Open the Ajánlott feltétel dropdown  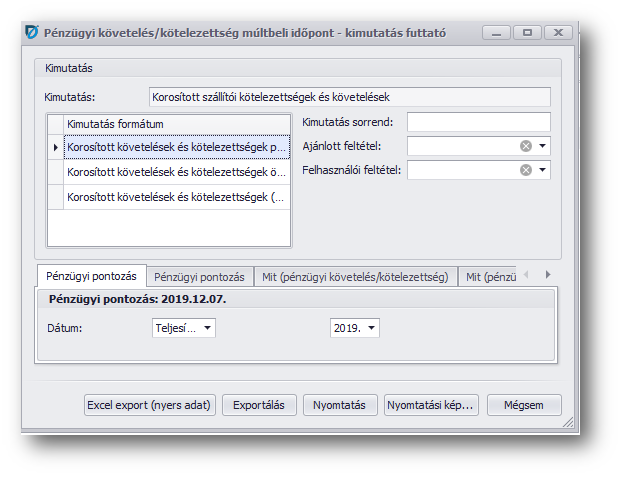(542, 146)
